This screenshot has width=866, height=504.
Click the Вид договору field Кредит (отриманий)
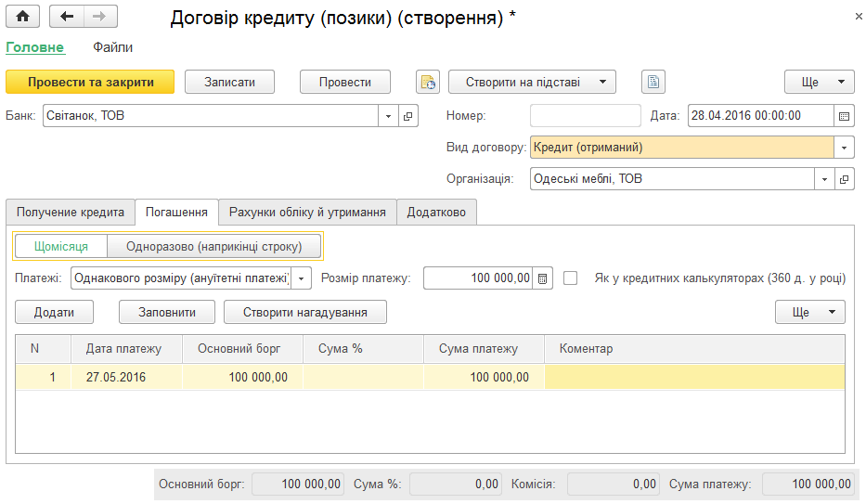[x=681, y=148]
